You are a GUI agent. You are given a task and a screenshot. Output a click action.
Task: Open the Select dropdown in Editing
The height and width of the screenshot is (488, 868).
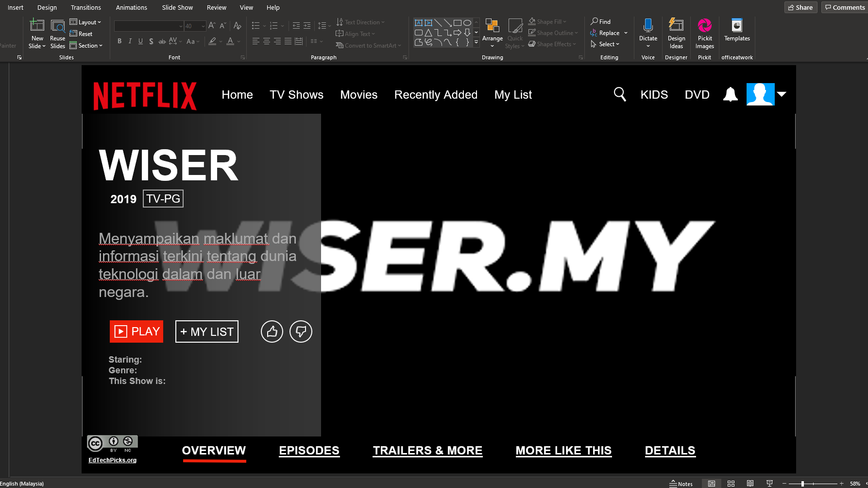point(605,44)
